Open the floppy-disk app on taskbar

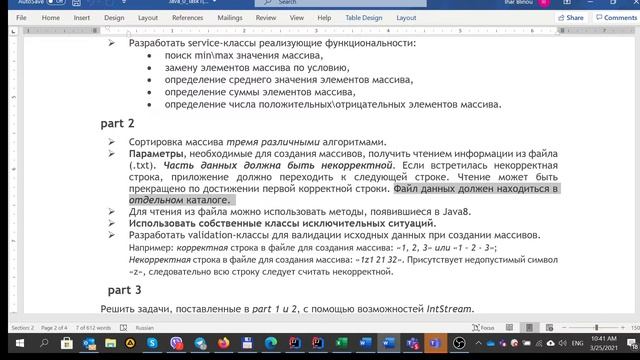point(247,343)
